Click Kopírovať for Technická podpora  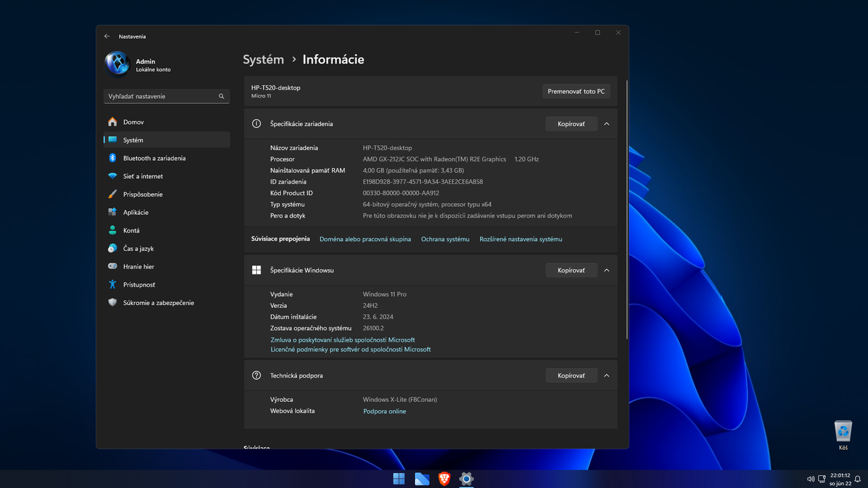click(x=571, y=375)
